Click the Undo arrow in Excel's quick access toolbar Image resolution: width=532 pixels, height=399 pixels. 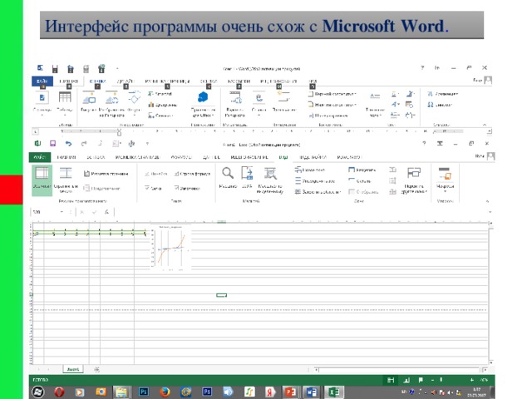68,144
